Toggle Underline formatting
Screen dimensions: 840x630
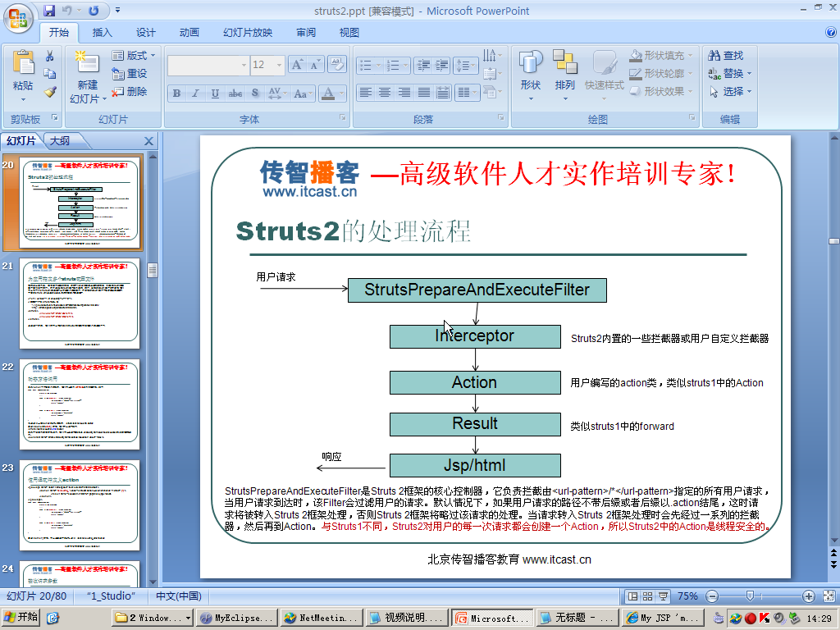click(215, 94)
